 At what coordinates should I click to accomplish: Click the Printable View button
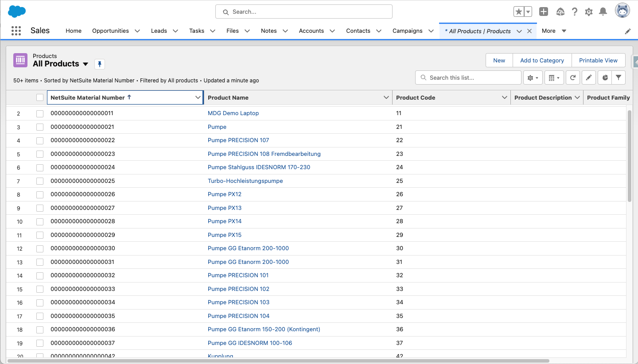coord(599,60)
